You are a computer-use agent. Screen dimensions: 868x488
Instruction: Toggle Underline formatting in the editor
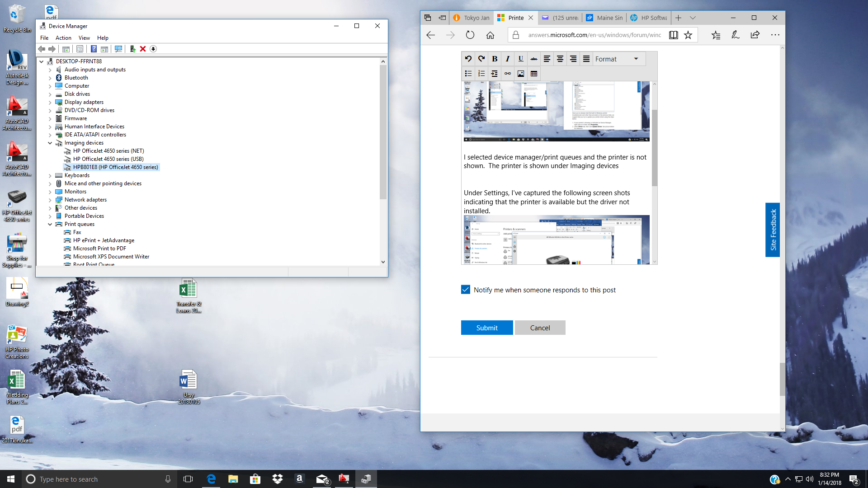coord(521,59)
